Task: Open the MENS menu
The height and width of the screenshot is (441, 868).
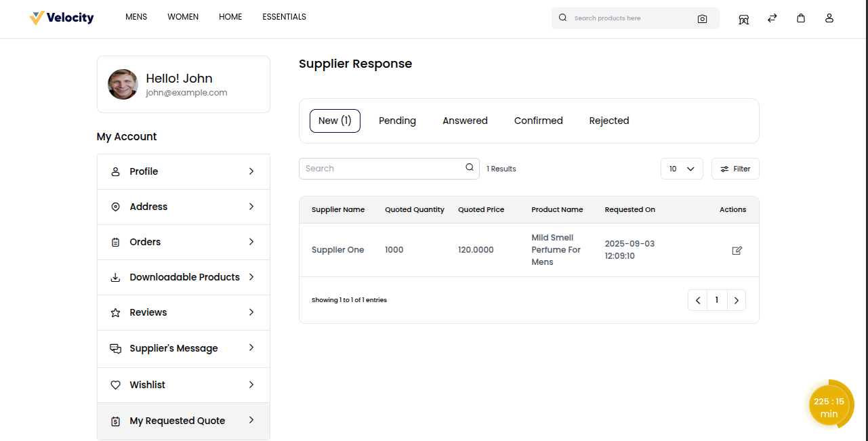Action: point(136,16)
